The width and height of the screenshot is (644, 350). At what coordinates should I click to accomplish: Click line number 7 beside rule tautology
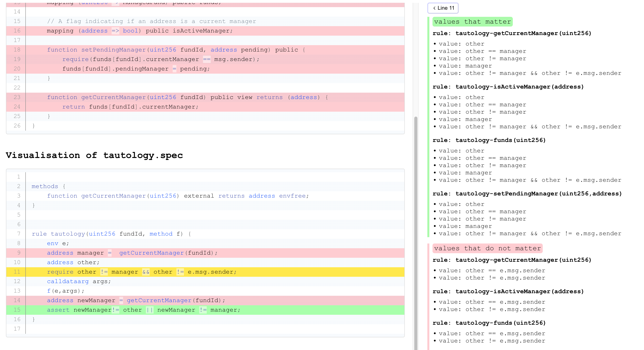tap(18, 234)
